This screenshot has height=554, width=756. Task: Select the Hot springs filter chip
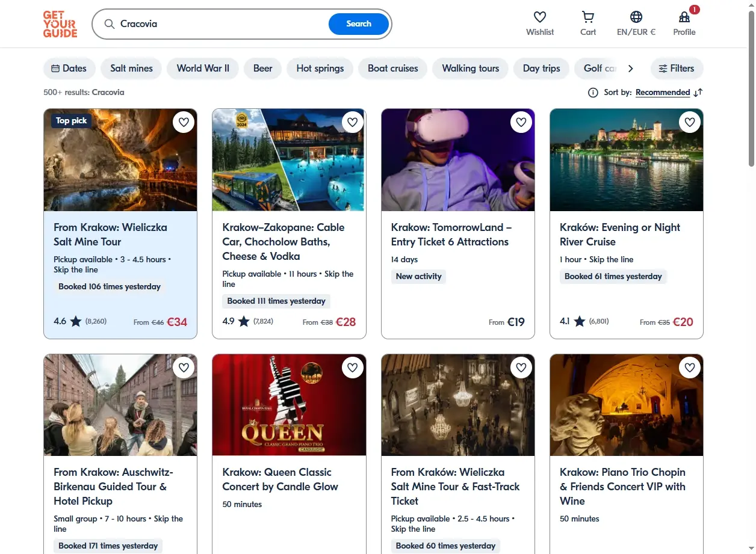pos(320,69)
